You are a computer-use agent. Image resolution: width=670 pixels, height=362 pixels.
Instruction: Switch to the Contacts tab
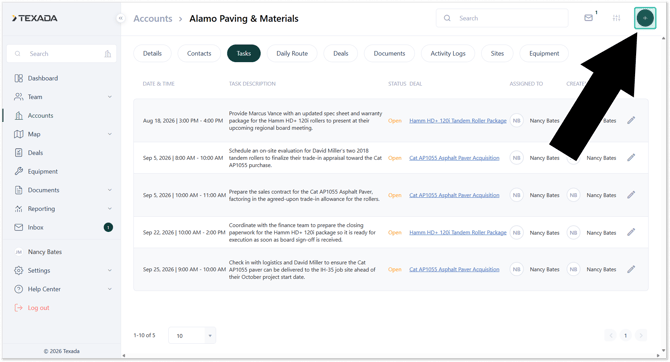click(199, 53)
